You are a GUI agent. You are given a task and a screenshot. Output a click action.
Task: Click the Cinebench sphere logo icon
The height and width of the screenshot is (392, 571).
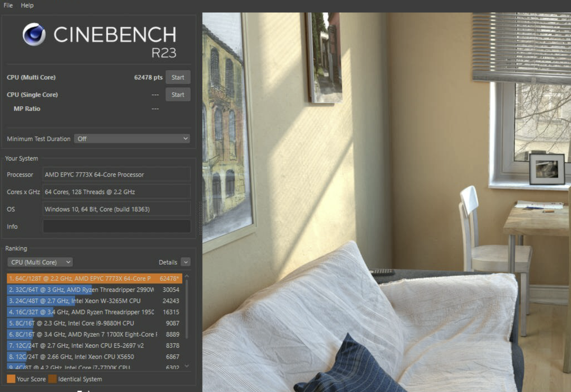click(34, 34)
